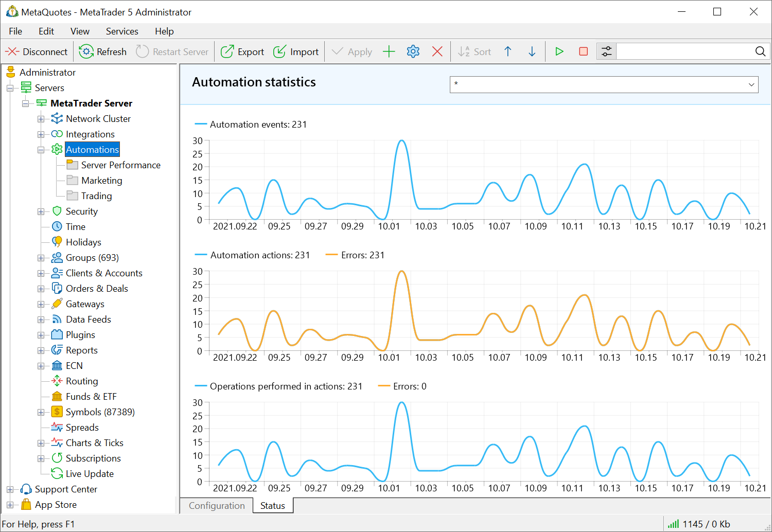Collapse the MetaTrader Server node
The image size is (772, 532).
click(25, 103)
